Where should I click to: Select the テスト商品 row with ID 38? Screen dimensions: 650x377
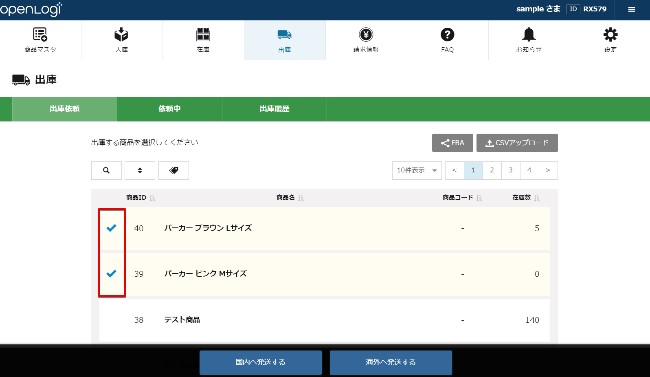click(324, 320)
